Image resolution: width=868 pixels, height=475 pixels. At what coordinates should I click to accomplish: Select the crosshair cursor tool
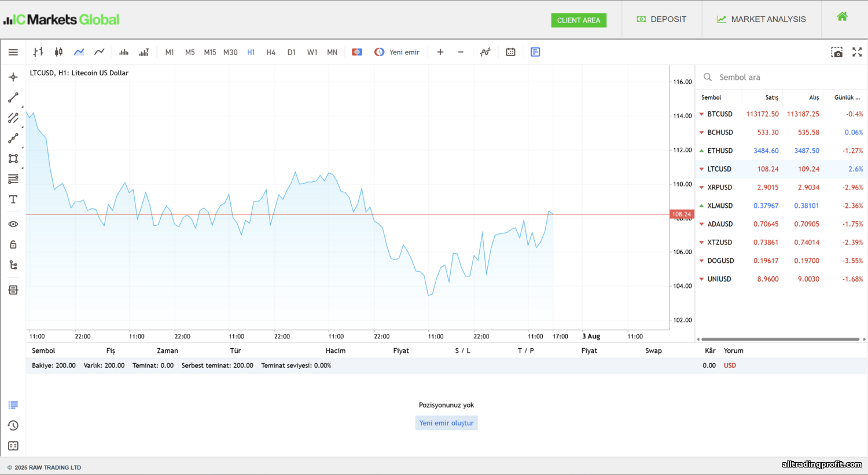tap(13, 77)
